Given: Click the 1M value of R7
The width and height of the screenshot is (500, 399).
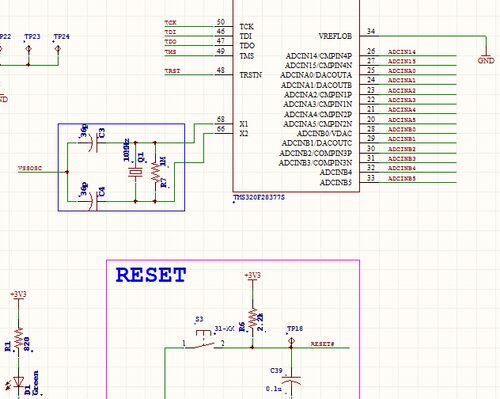Looking at the screenshot, I should (x=163, y=162).
